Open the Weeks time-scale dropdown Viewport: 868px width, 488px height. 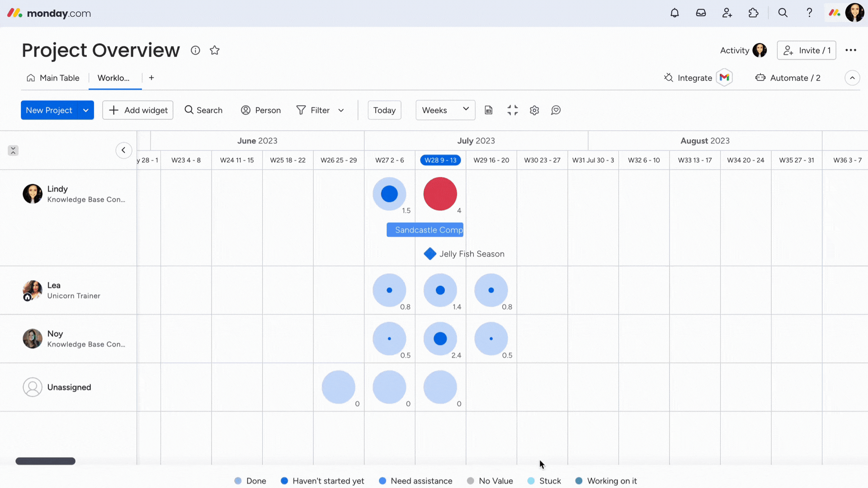(445, 110)
